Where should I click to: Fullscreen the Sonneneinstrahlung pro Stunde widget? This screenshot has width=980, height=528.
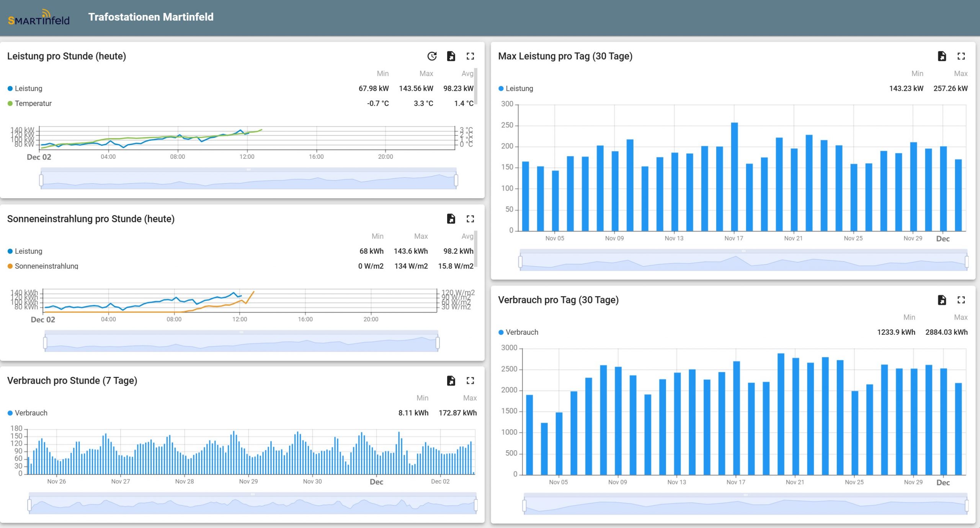[470, 219]
